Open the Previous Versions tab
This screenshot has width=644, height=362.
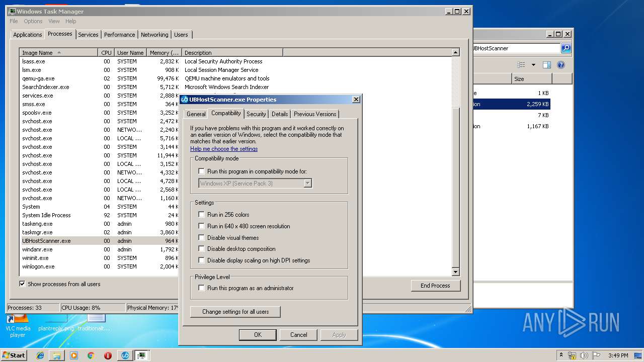tap(315, 114)
